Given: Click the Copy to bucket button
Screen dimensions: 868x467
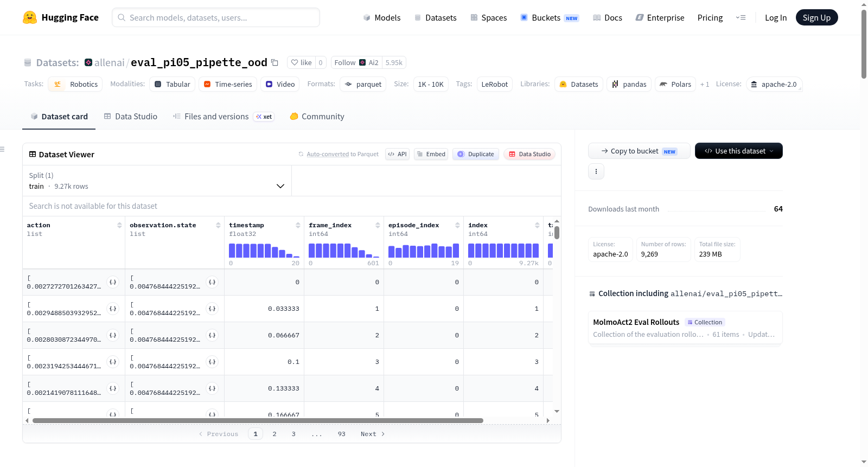Looking at the screenshot, I should click(639, 151).
